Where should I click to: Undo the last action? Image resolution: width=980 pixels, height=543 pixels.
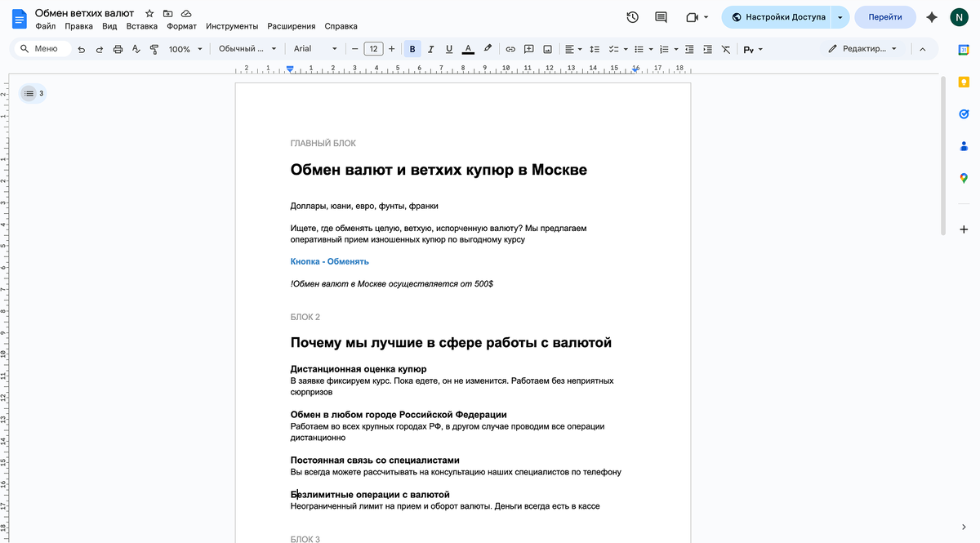pyautogui.click(x=81, y=49)
